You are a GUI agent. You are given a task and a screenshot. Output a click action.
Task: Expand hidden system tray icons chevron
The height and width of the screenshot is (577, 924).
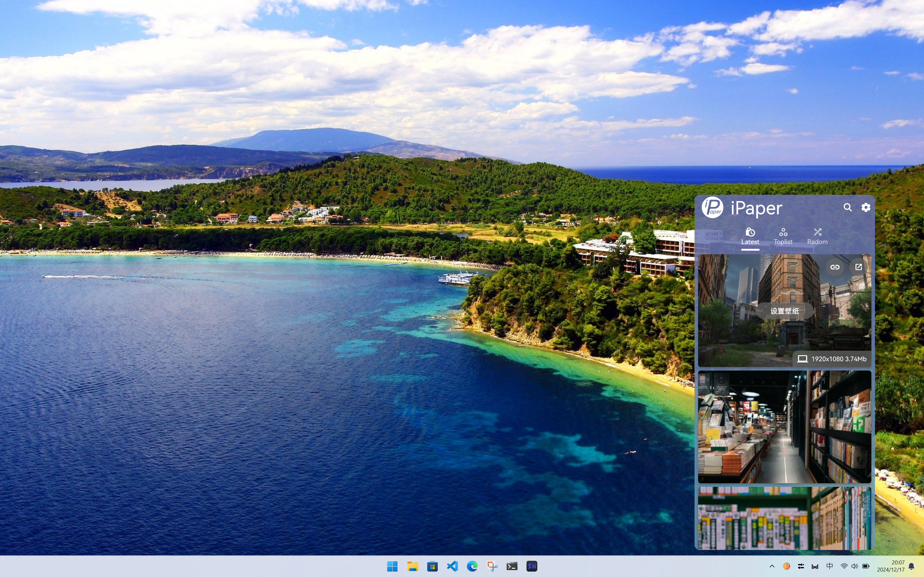pos(772,566)
